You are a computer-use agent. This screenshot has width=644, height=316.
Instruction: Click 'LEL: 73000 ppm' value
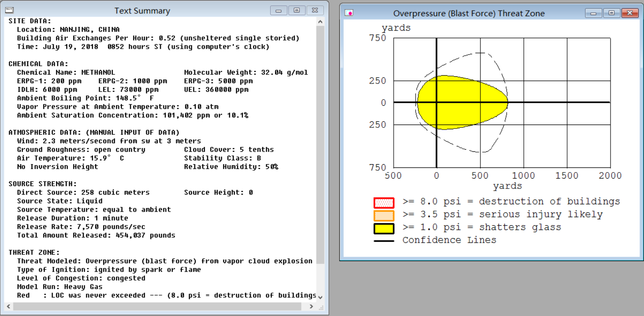(129, 90)
